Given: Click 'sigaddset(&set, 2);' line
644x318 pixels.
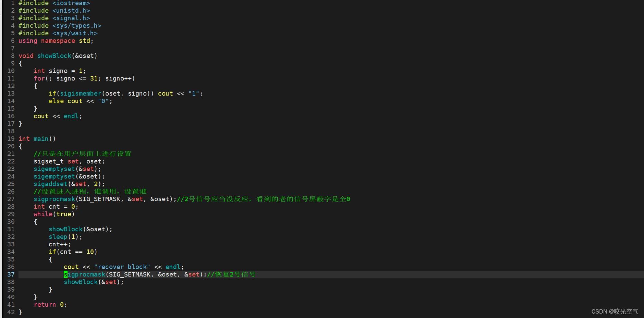Looking at the screenshot, I should point(69,184).
